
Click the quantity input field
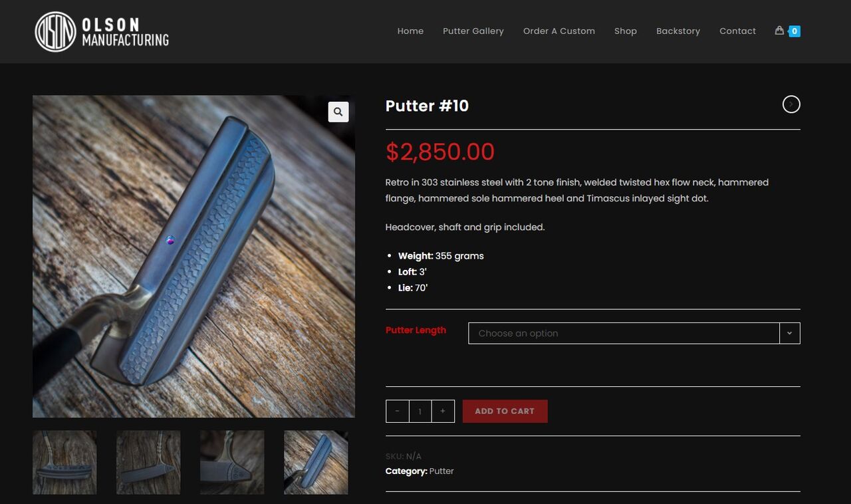pyautogui.click(x=420, y=411)
